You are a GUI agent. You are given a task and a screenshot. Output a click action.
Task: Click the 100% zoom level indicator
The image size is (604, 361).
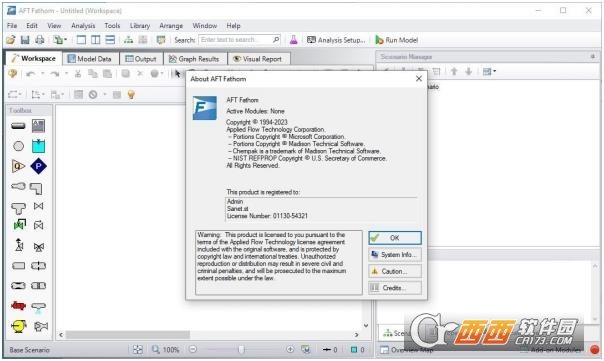(x=171, y=349)
